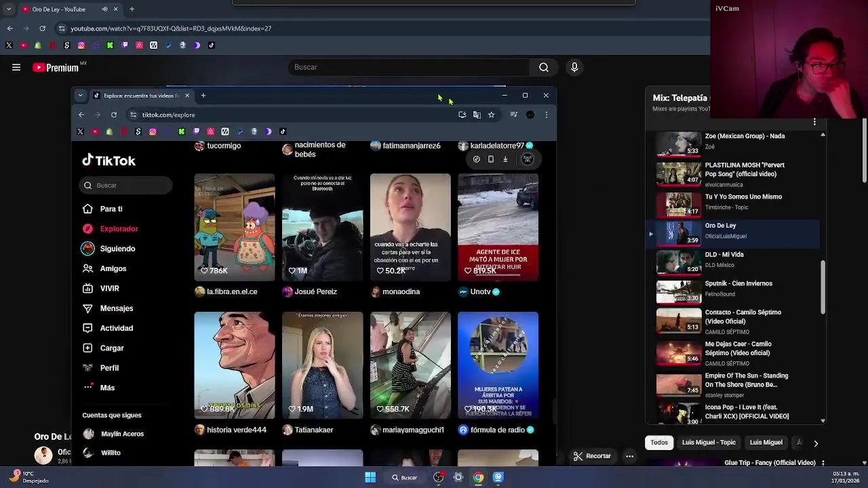The width and height of the screenshot is (868, 488).
Task: Click YouTube Premium logo
Action: [x=56, y=67]
